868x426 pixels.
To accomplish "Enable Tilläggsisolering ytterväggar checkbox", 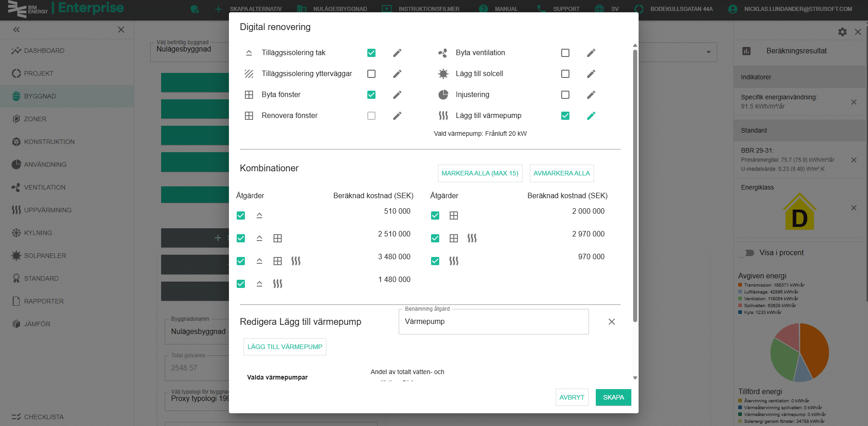I will (371, 74).
